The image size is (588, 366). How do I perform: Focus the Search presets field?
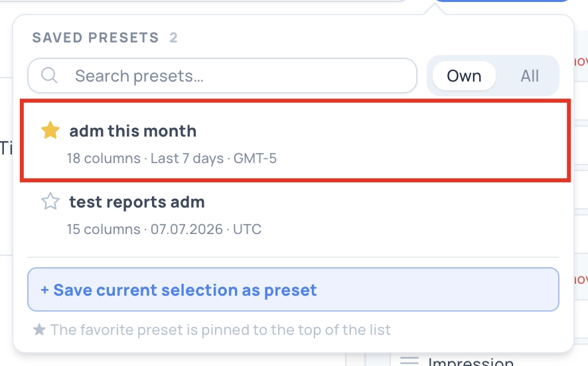(222, 76)
